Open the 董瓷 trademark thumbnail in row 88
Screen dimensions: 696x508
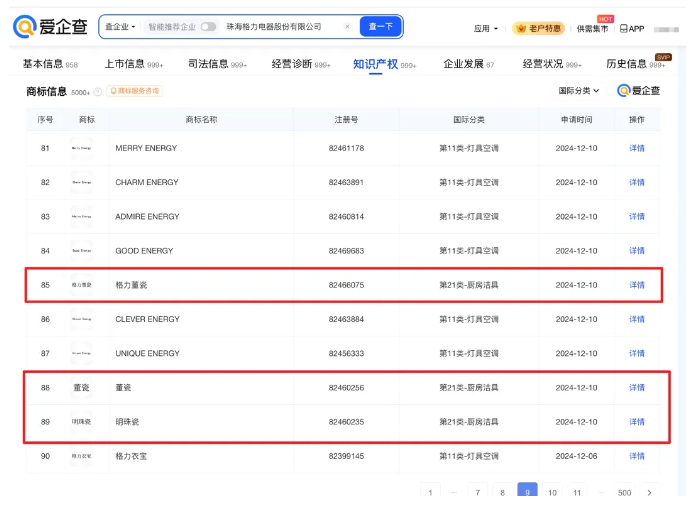coord(81,388)
